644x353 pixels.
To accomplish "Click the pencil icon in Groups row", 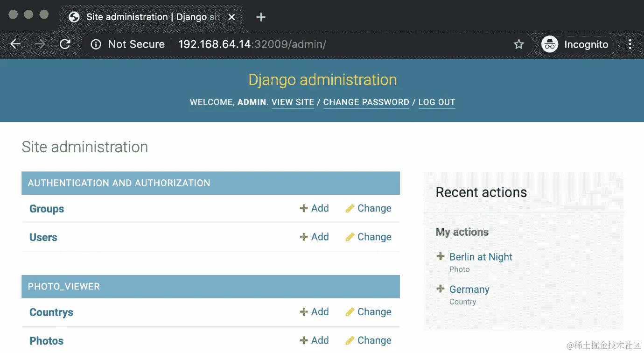I will 350,209.
